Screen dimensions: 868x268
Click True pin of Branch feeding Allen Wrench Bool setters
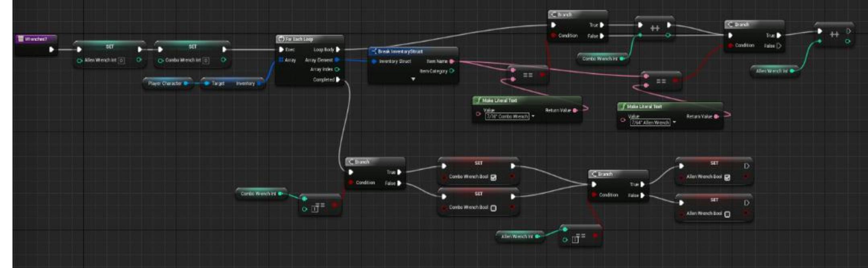pos(642,184)
